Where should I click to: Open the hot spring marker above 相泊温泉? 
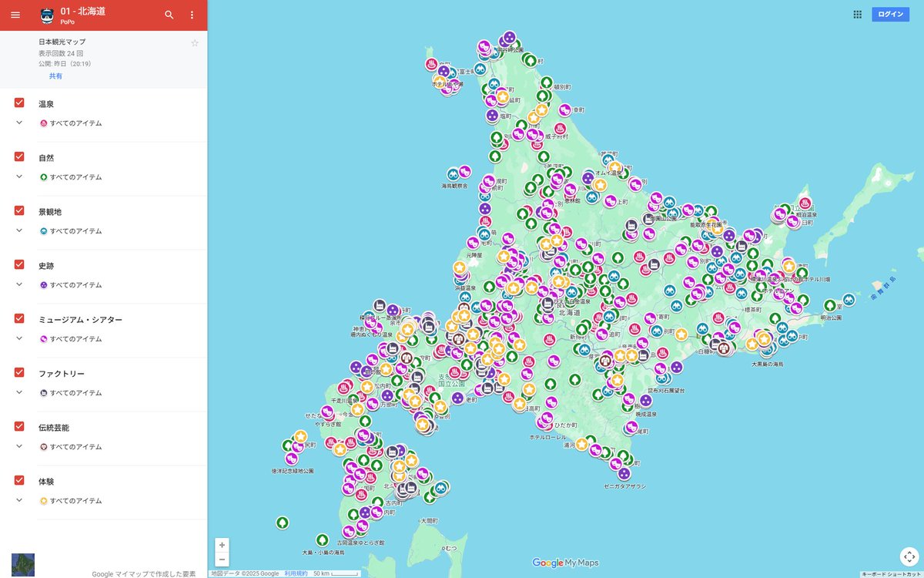805,205
